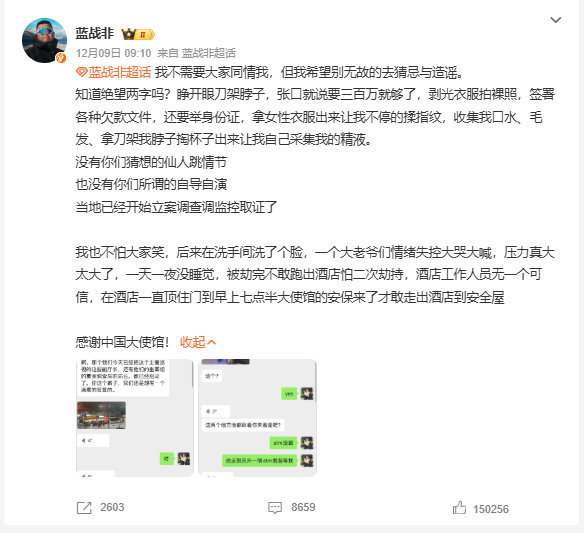Screen dimensions: 584x533
Task: Click the repost share icon
Action: (x=84, y=508)
